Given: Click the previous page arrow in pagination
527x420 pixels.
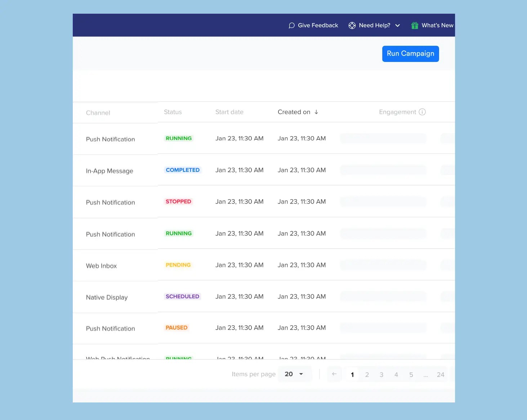Looking at the screenshot, I should 334,374.
